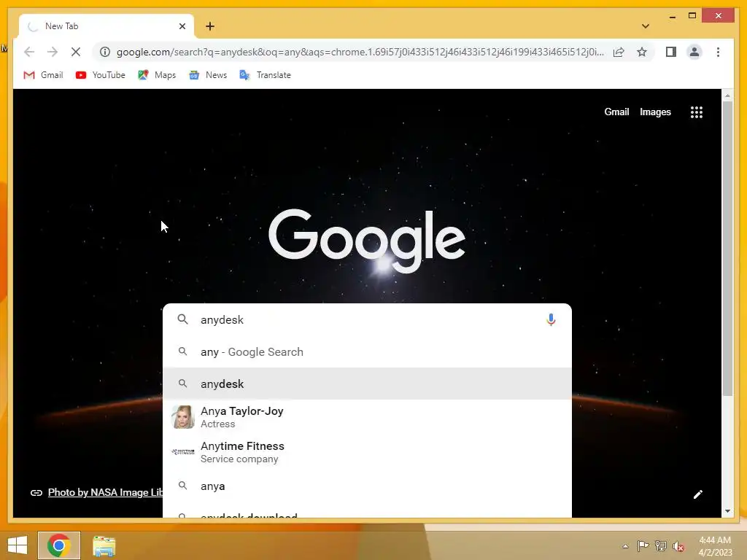
Task: Start voice search with microphone
Action: [x=551, y=319]
